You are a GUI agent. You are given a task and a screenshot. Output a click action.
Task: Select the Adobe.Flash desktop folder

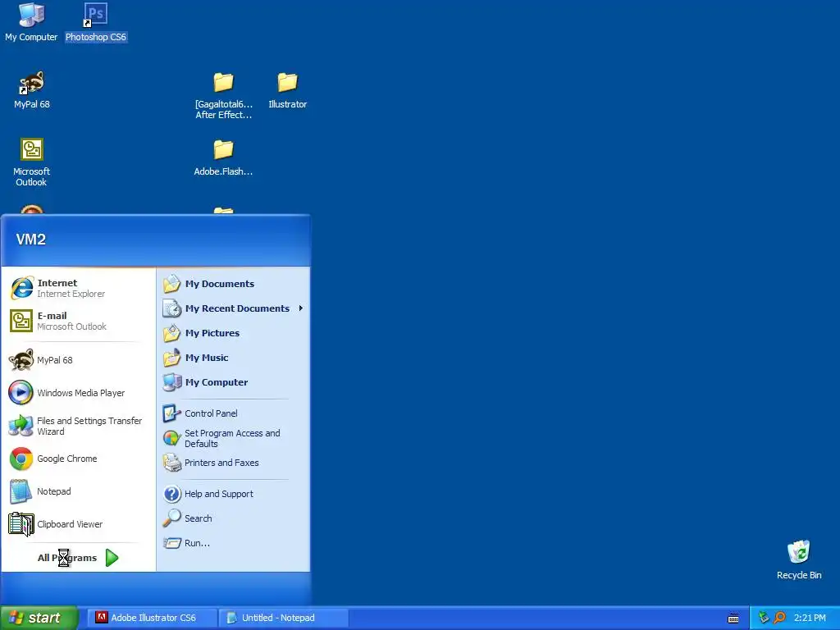point(223,157)
